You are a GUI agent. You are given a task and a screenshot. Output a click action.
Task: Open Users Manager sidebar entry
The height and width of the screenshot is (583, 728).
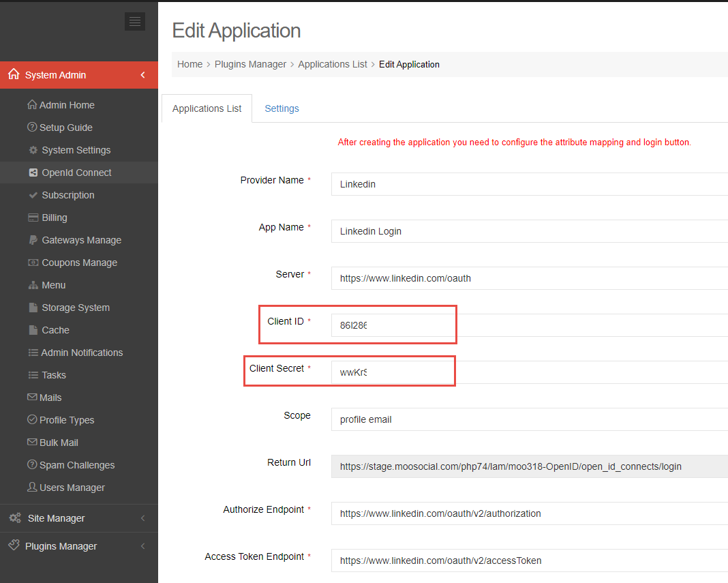[72, 488]
